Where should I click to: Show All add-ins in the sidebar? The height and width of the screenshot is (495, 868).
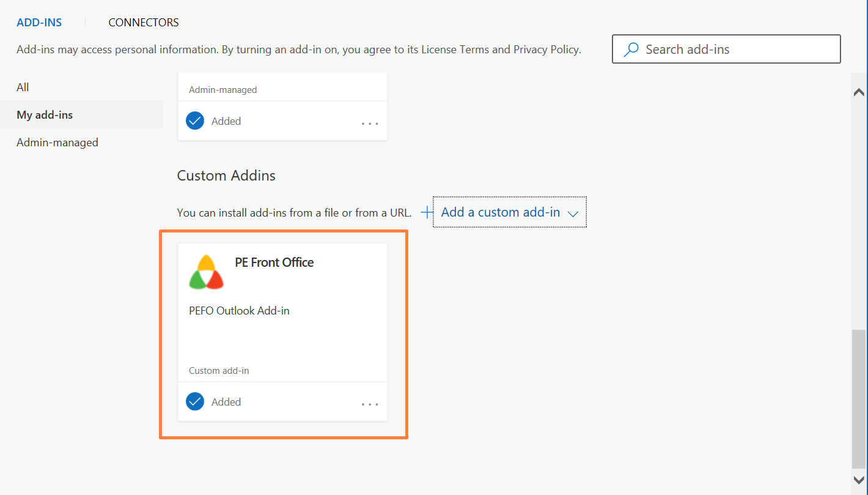23,87
